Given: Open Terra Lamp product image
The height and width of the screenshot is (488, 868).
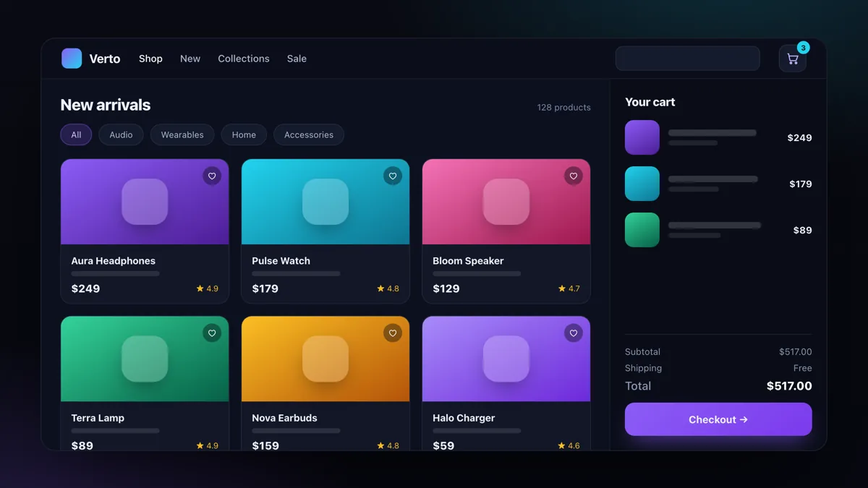Looking at the screenshot, I should 145,359.
